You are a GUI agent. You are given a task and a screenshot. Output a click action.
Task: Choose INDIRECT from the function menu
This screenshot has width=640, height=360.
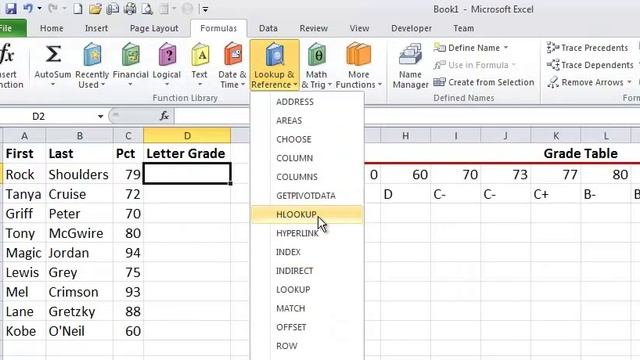[307, 271]
